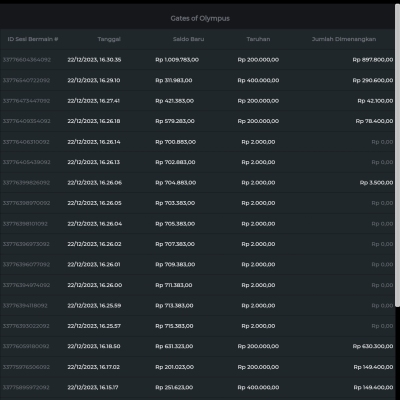Image resolution: width=400 pixels, height=400 pixels.
Task: Click the Taruhan column header
Action: tap(258, 39)
